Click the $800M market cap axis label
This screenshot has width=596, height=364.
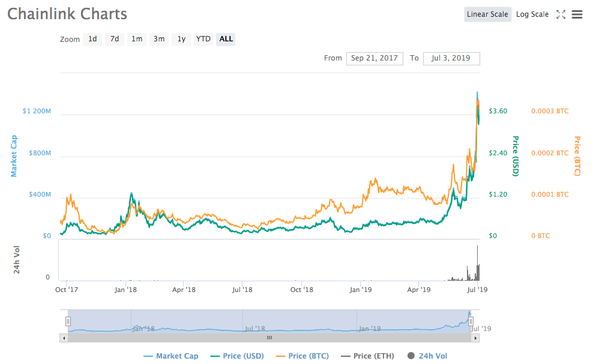40,153
